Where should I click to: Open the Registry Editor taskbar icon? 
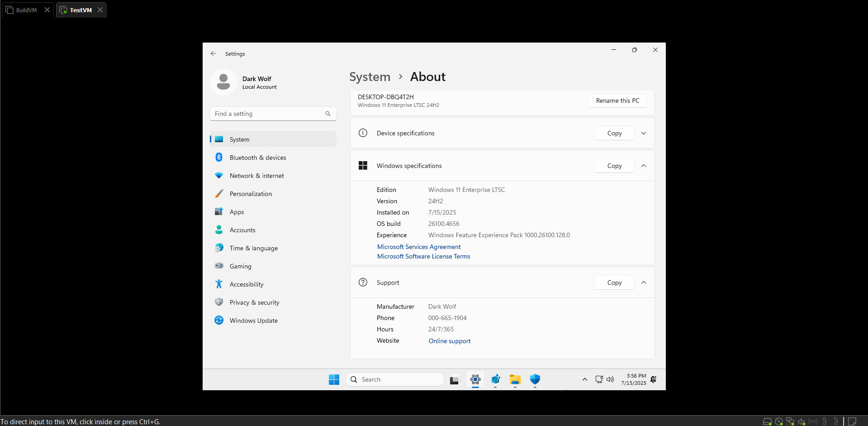pos(495,379)
